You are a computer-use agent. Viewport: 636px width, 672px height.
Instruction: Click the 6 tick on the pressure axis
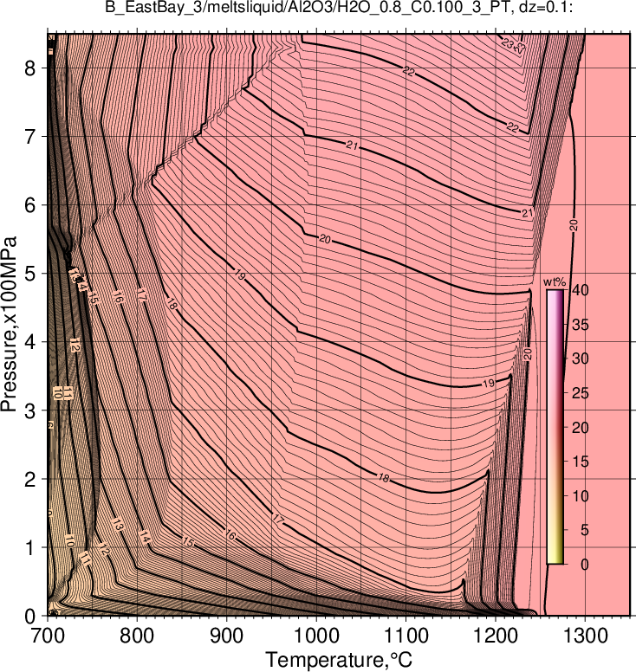(x=30, y=205)
